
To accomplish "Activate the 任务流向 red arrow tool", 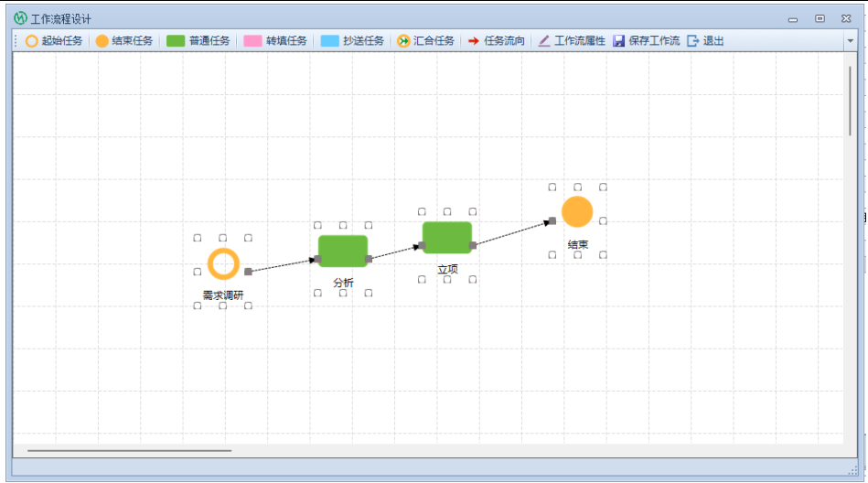I will [x=497, y=41].
